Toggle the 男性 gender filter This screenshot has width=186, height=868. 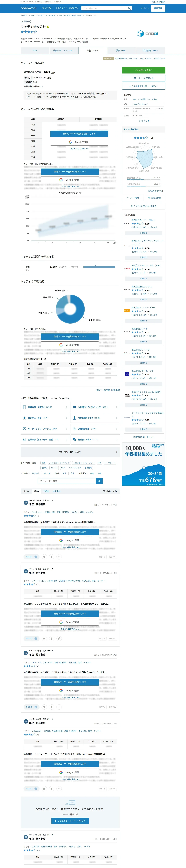[64, 473]
